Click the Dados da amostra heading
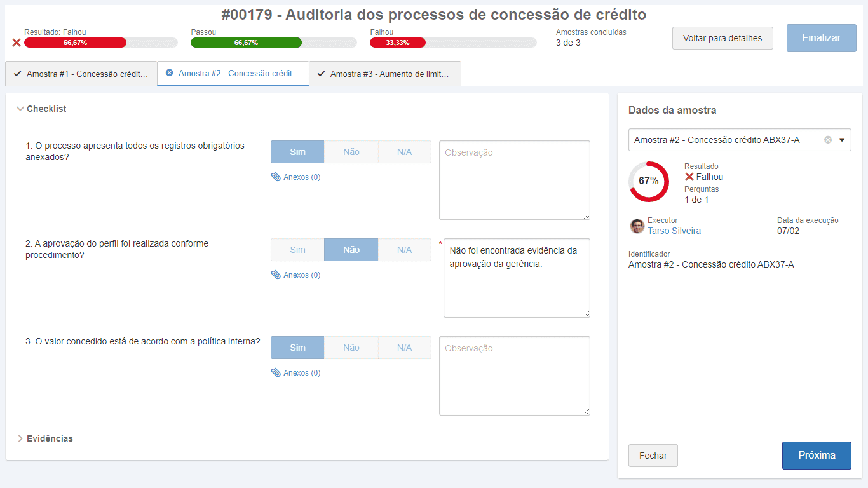 tap(672, 110)
